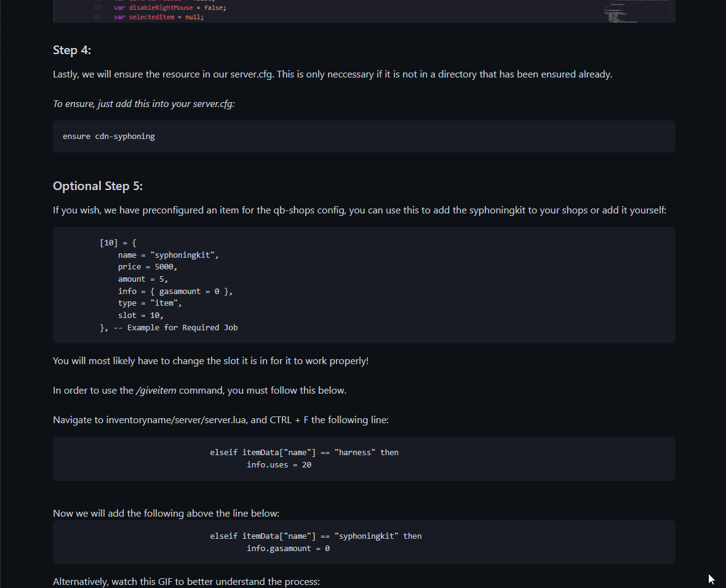Click the 'info = { gasamount = 0 }' line
726x588 pixels.
click(x=175, y=291)
